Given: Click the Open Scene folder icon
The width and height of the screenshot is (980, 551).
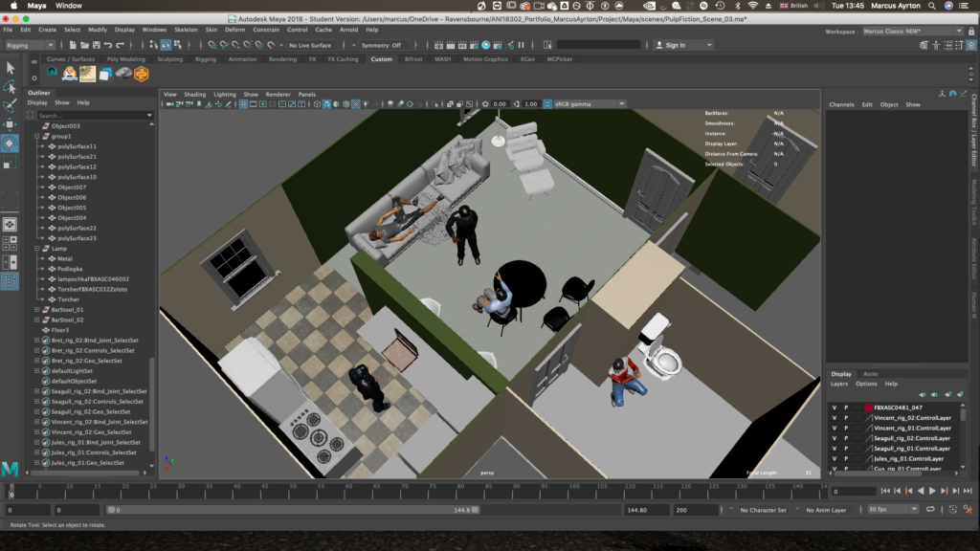Looking at the screenshot, I should 84,45.
